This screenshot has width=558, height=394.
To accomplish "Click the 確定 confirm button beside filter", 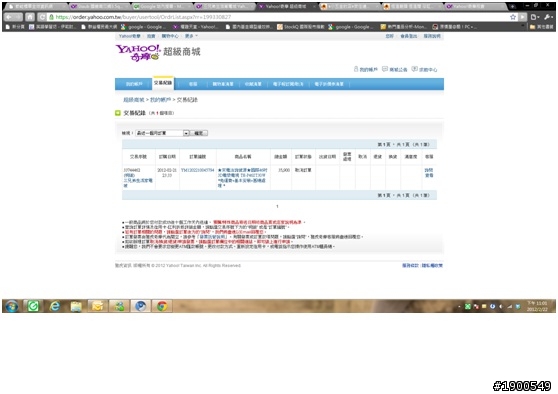I will [x=199, y=133].
